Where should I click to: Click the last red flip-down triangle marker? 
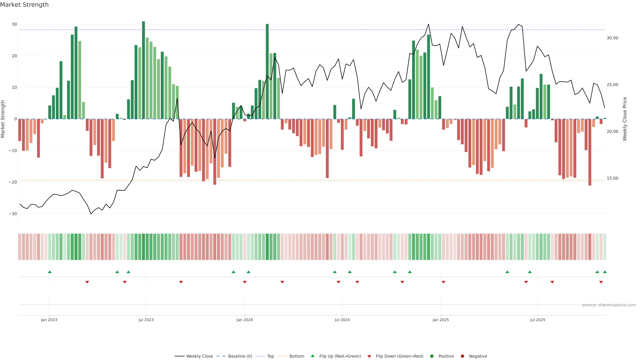601,282
